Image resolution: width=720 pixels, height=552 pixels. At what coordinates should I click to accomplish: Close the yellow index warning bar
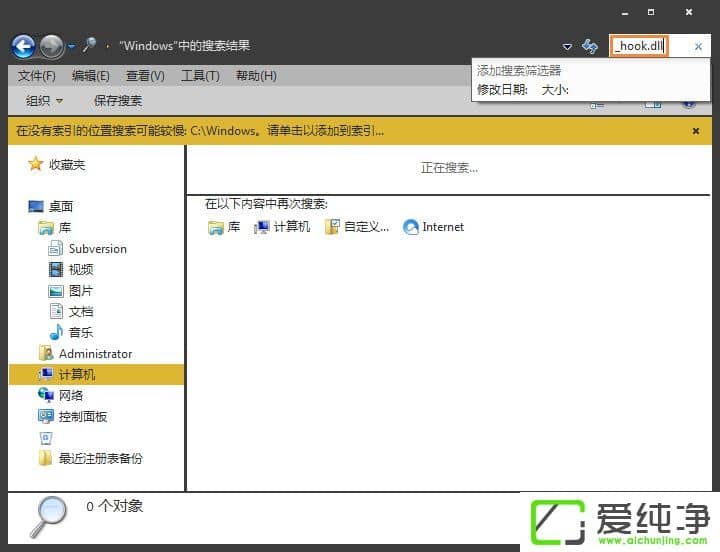696,131
